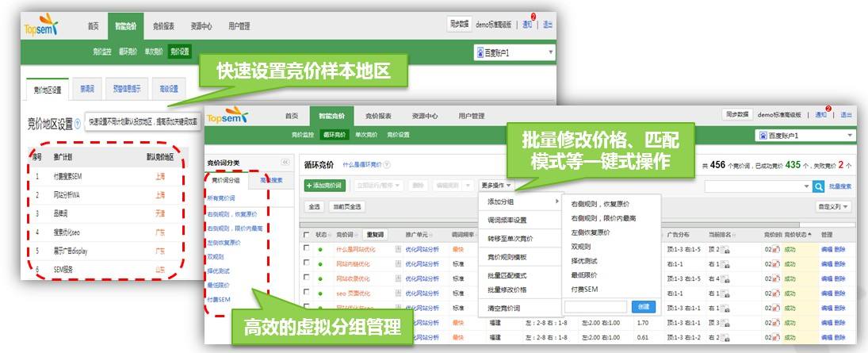The image size is (868, 353).
Task: Click rank snapshot icon beside 右 4
Action: [724, 278]
